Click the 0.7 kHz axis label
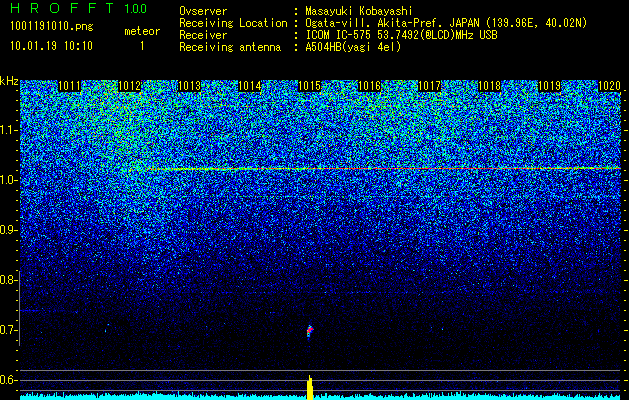The width and height of the screenshot is (629, 400). [7, 330]
